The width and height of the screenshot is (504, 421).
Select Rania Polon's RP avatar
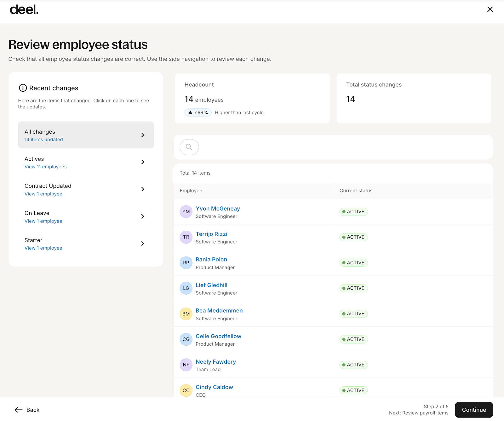tap(186, 262)
